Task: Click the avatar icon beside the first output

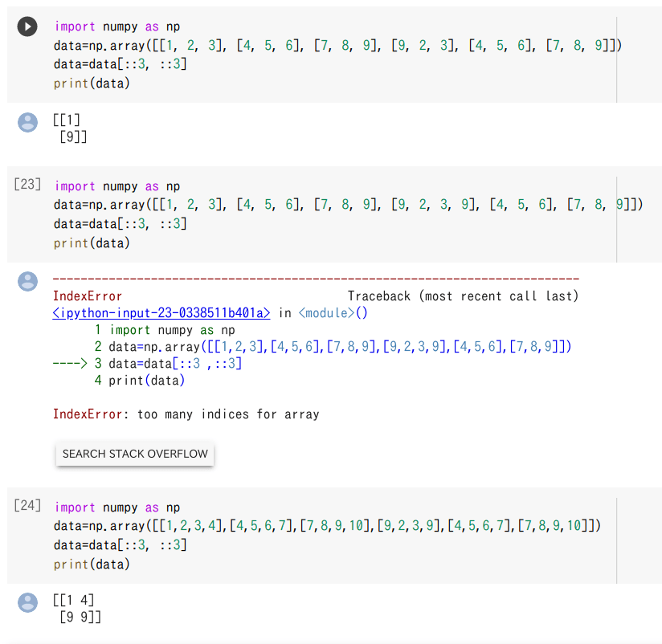Action: click(x=28, y=123)
